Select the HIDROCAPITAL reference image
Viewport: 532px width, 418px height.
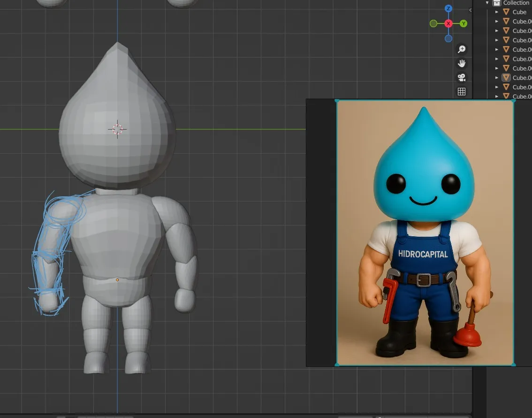pyautogui.click(x=425, y=233)
